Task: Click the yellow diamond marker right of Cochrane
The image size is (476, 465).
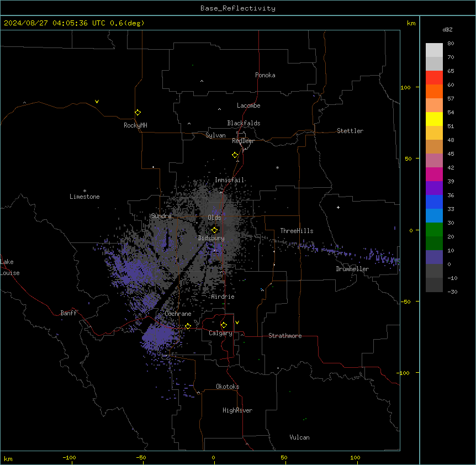Action: 188,326
